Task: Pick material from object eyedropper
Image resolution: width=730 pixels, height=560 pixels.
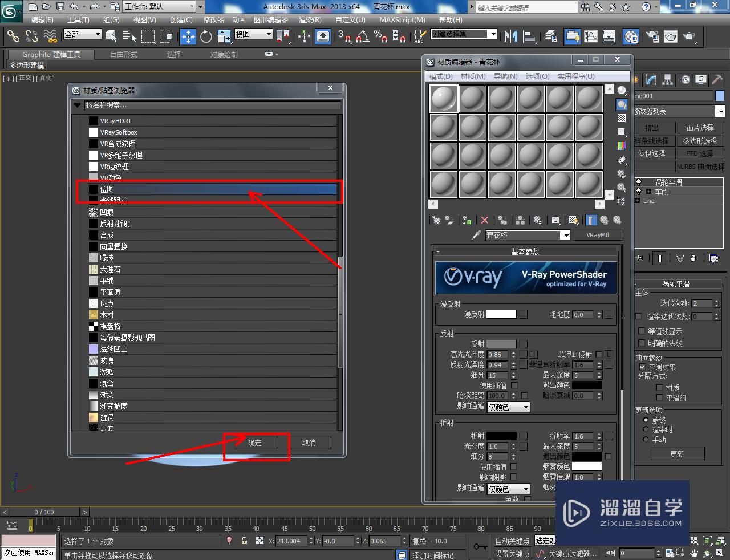Action: point(477,235)
